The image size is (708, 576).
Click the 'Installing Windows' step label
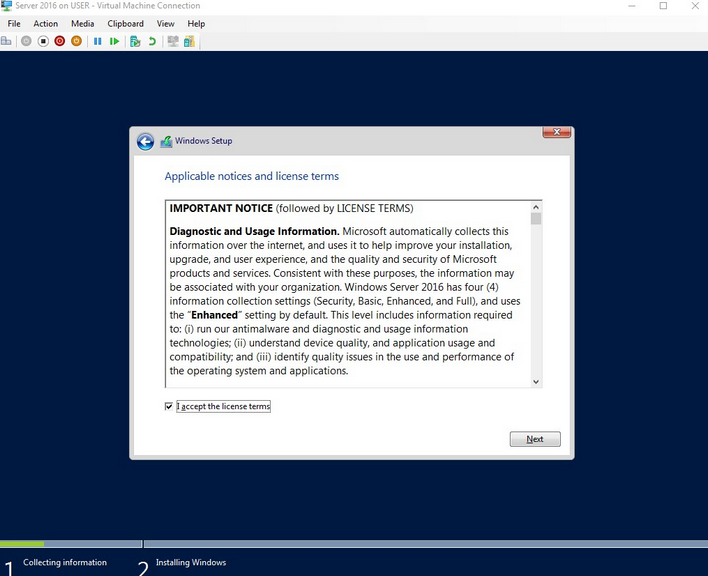(191, 562)
